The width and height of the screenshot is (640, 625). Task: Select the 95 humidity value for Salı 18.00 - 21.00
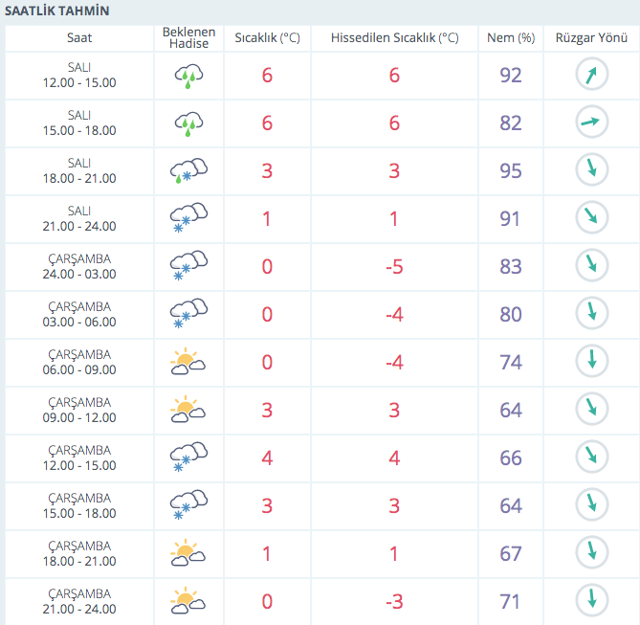[510, 171]
